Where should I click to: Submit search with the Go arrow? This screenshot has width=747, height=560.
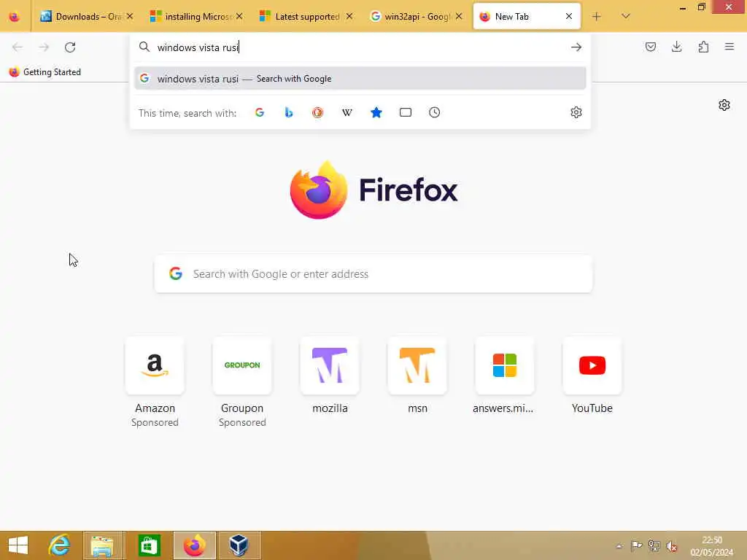point(576,47)
